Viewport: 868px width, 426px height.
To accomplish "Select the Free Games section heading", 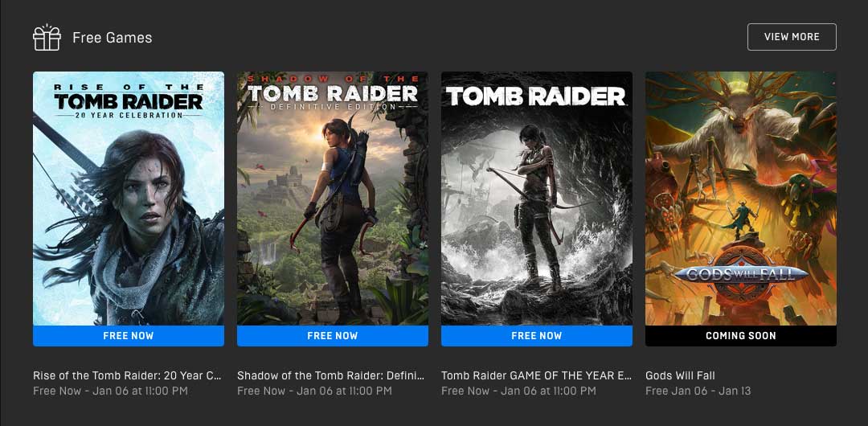I will click(113, 38).
